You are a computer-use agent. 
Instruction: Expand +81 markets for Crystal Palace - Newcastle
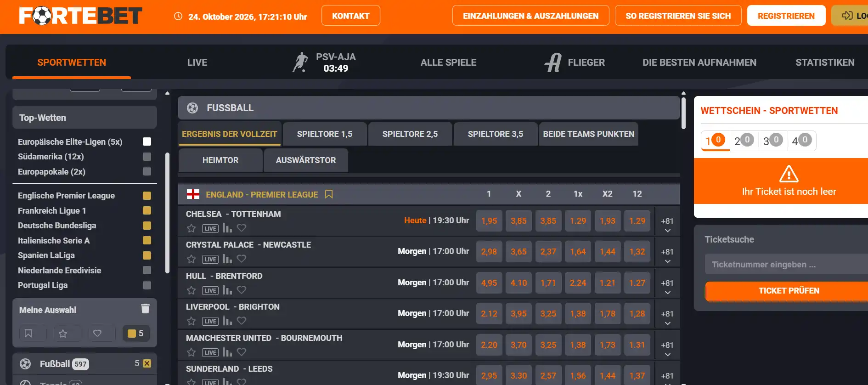point(667,255)
